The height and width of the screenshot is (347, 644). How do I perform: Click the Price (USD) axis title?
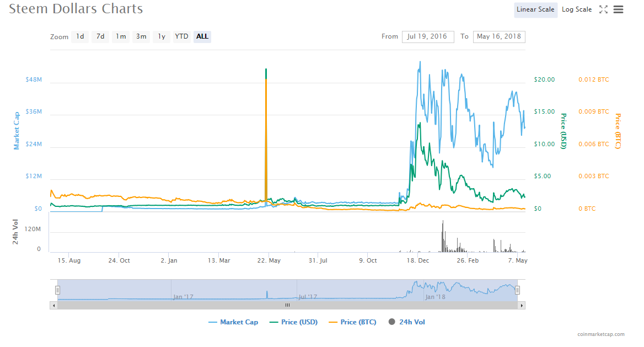tap(563, 131)
